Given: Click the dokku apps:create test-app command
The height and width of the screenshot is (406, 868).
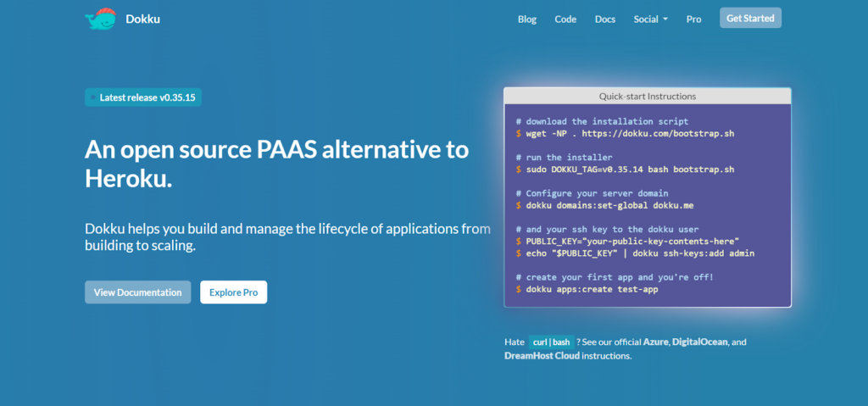Looking at the screenshot, I should click(587, 289).
